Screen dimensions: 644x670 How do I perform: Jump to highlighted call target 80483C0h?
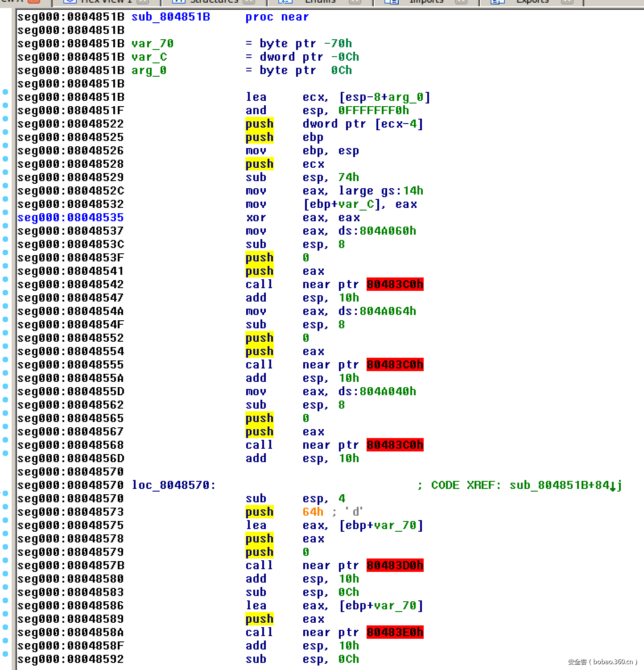point(394,284)
